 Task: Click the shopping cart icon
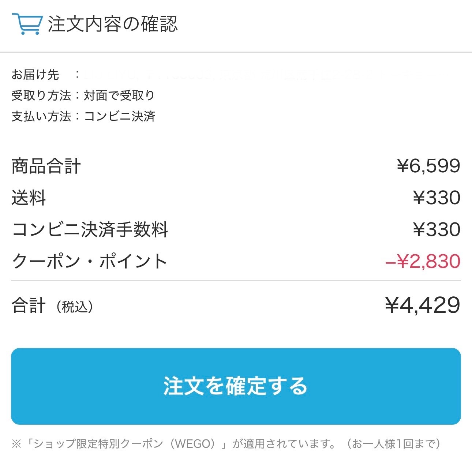[x=26, y=24]
